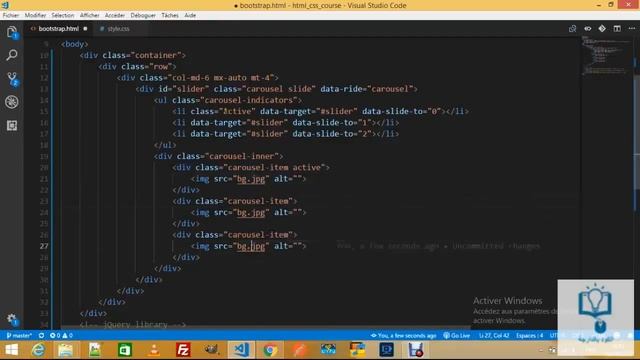
Task: Click the Espaces : 4 indentation setting
Action: coord(529,336)
